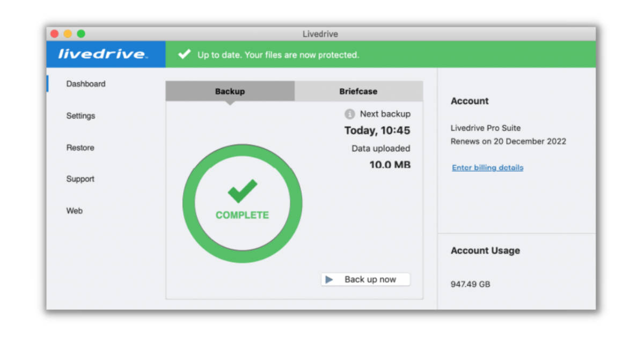Switch to the Backup tab

click(x=230, y=91)
